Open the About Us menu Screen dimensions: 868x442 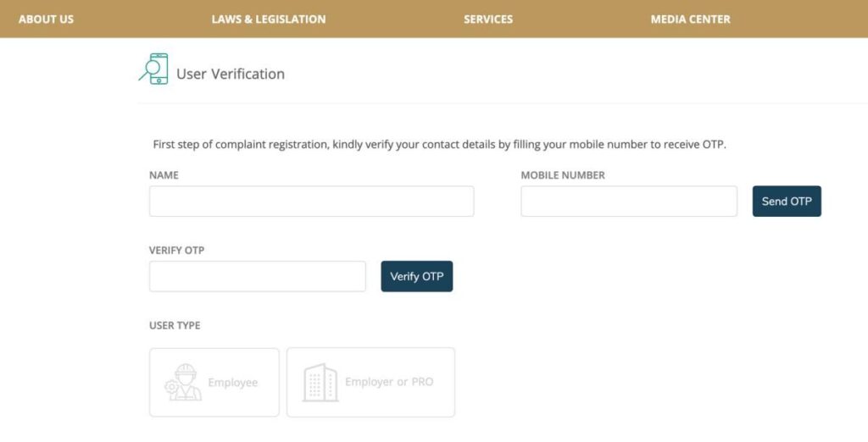click(46, 19)
